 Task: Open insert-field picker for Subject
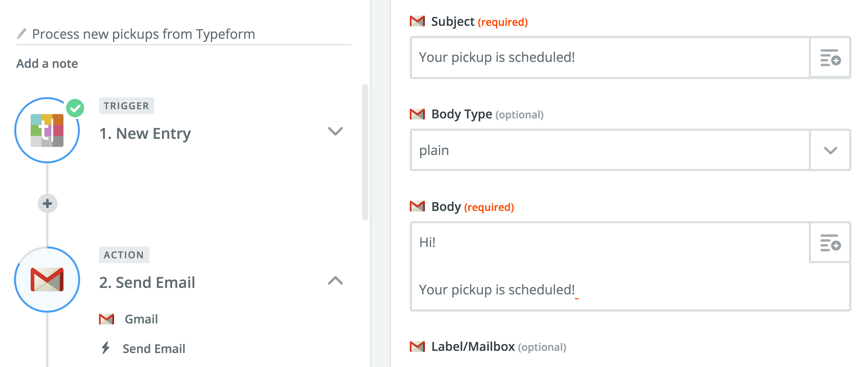click(830, 58)
